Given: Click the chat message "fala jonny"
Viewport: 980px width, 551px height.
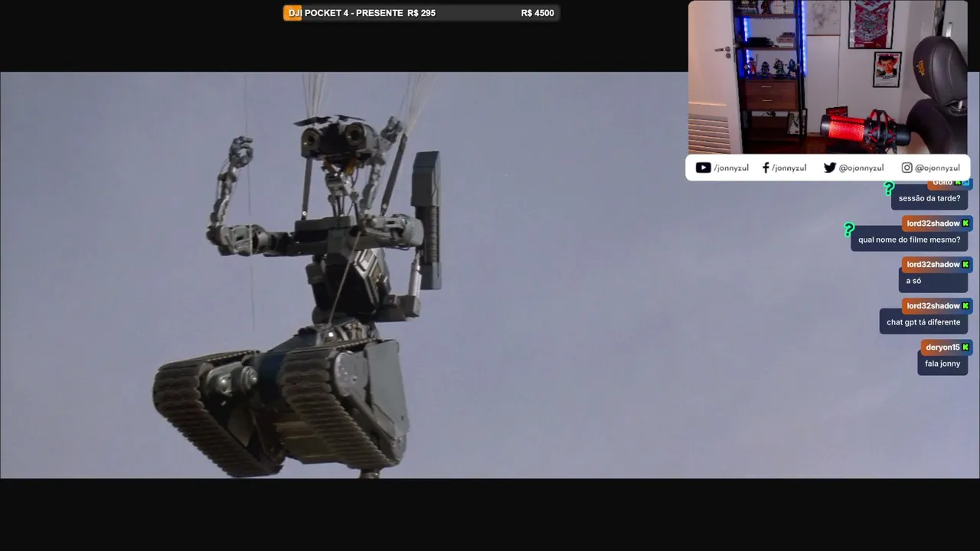Looking at the screenshot, I should pos(942,364).
